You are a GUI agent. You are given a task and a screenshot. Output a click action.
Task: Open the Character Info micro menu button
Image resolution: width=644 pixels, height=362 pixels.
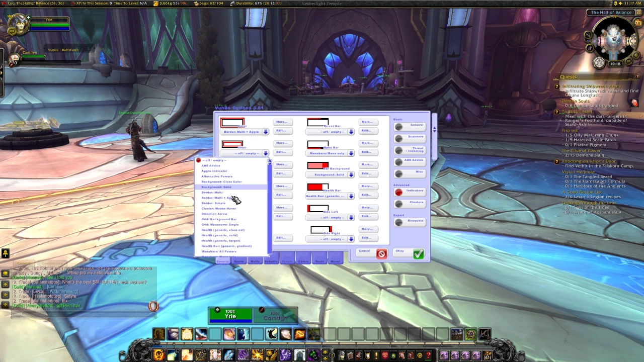tap(342, 355)
